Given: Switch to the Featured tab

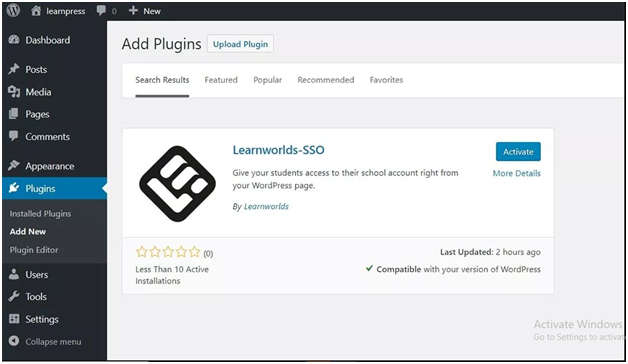Looking at the screenshot, I should tap(221, 80).
